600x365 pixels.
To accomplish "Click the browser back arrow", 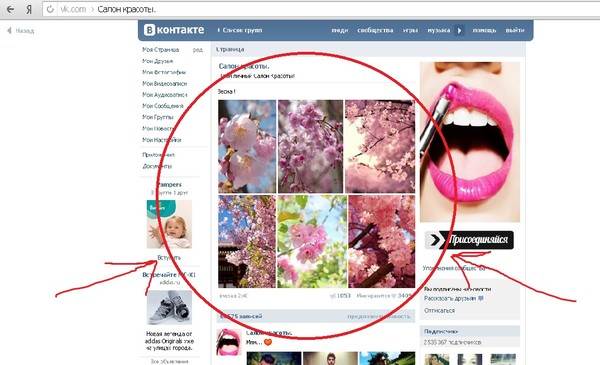I will [10, 10].
